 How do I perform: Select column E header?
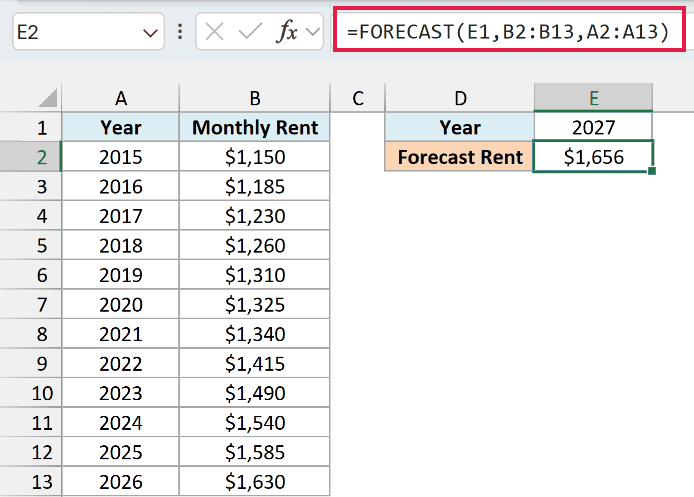[594, 98]
